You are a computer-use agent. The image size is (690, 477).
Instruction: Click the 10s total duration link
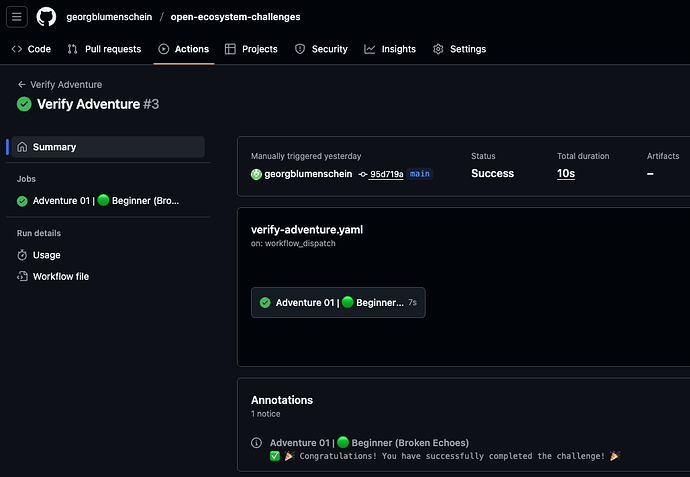(x=566, y=174)
